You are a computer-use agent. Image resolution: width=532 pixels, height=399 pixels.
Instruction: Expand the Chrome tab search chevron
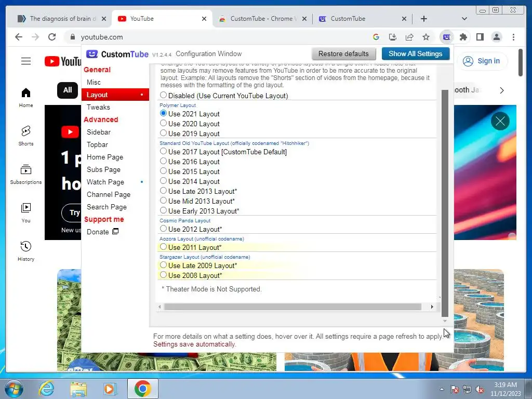point(464,19)
